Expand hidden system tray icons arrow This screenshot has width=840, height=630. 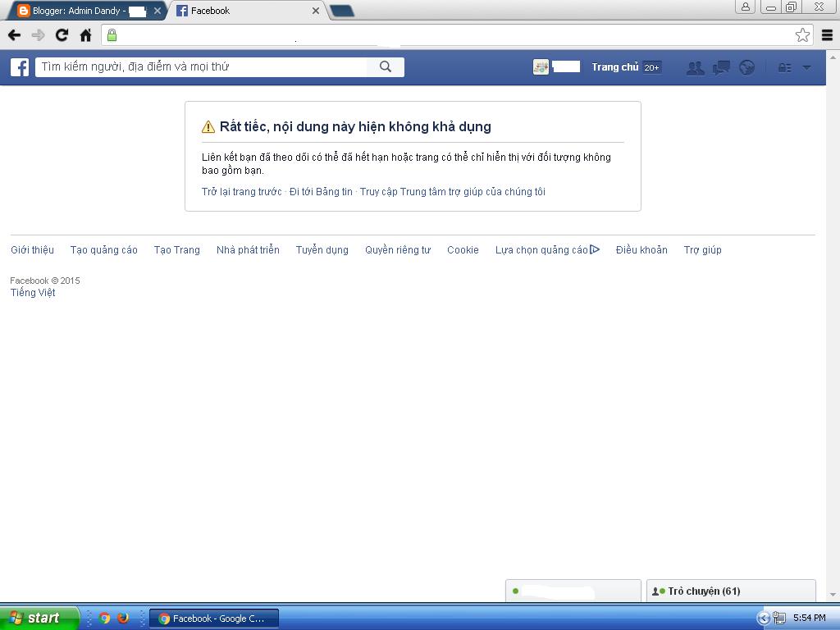(764, 619)
